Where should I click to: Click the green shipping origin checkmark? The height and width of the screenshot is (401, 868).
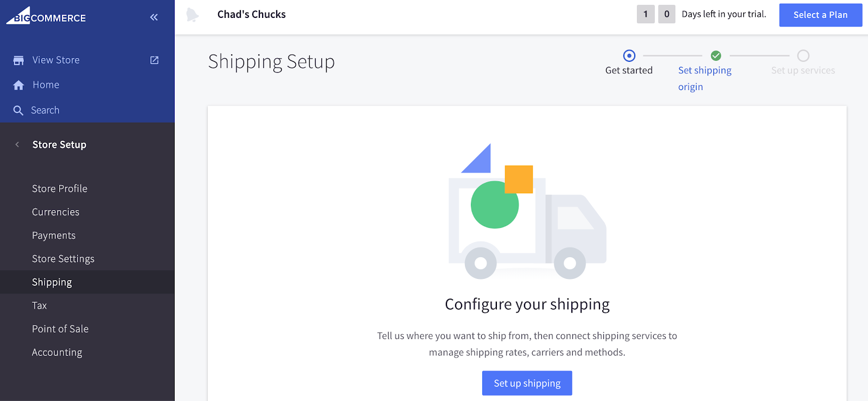click(716, 56)
